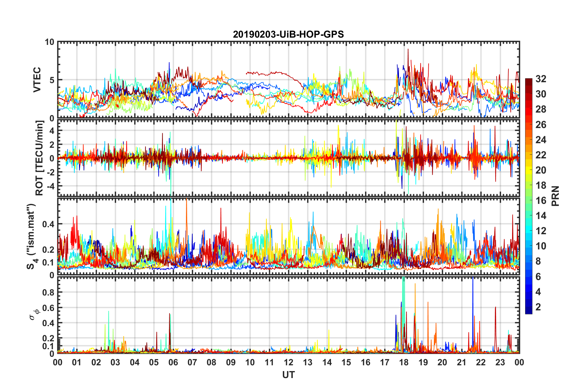Click inside the sigma-phi plot panel
Screen dimensions: 577x392
point(288,315)
